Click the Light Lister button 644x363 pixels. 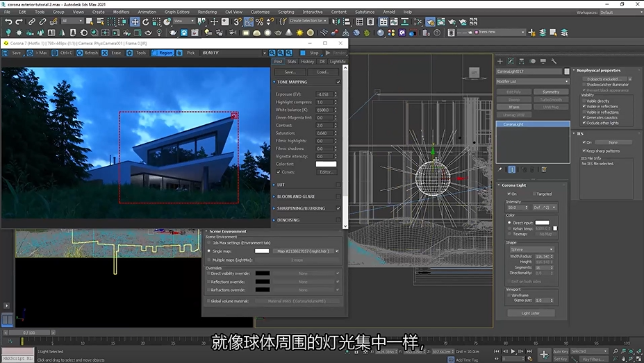coord(531,313)
